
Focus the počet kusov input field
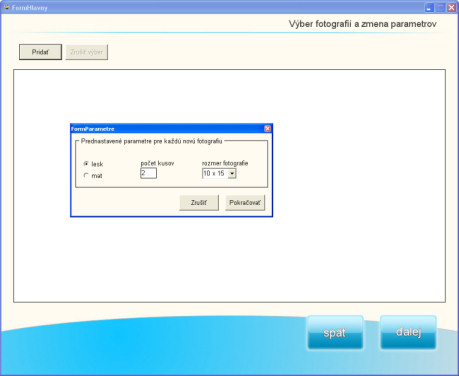pyautogui.click(x=148, y=173)
